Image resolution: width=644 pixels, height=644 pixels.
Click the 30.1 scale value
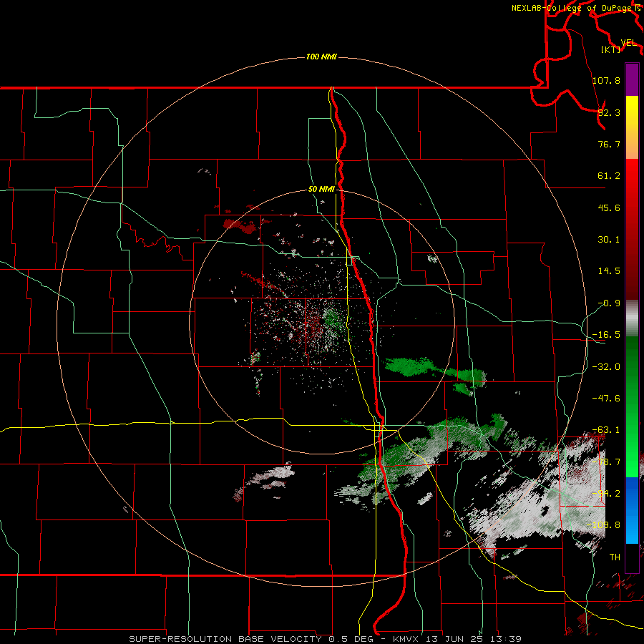pyautogui.click(x=609, y=240)
